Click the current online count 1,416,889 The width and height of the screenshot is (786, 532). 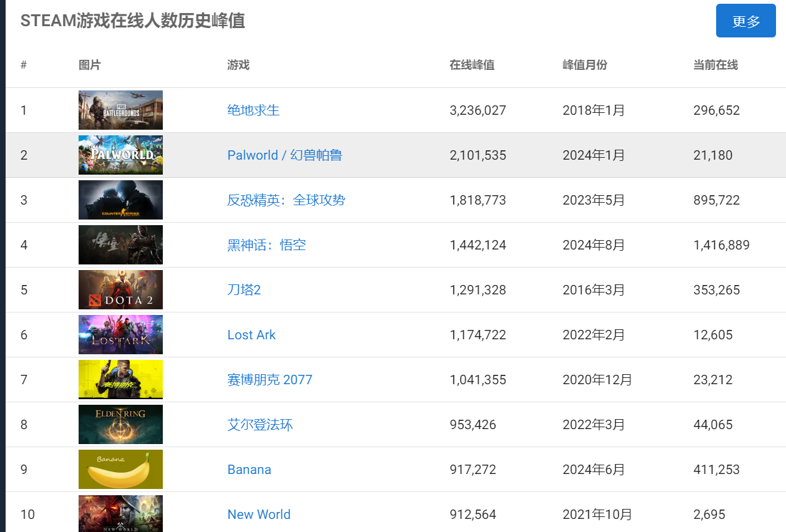(x=722, y=245)
